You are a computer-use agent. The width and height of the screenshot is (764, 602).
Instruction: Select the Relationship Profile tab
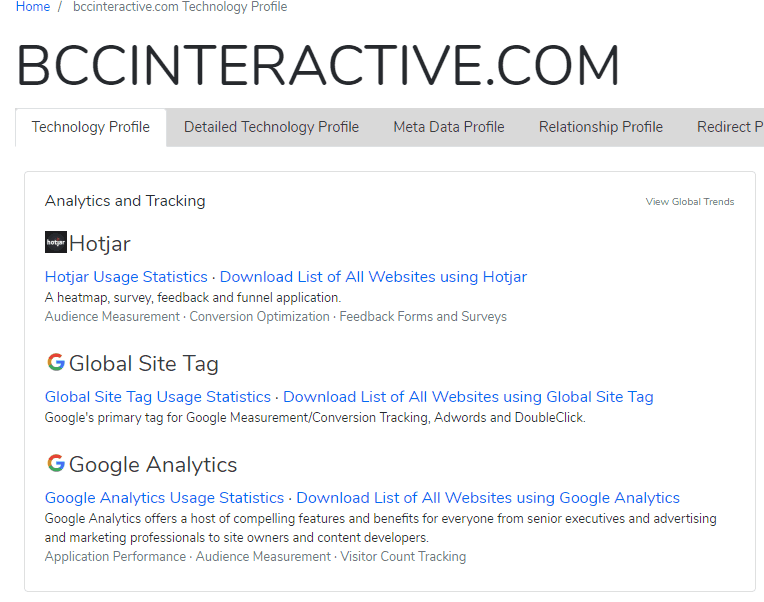click(601, 127)
